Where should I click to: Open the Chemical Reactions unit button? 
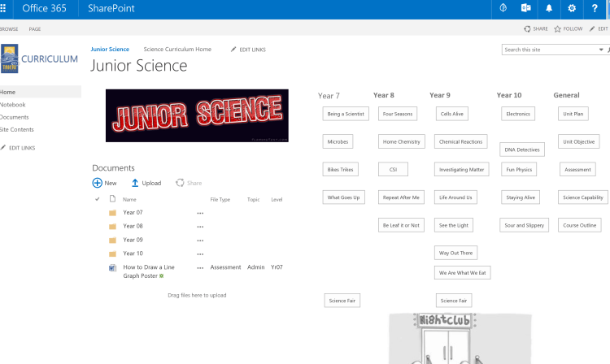pos(460,141)
